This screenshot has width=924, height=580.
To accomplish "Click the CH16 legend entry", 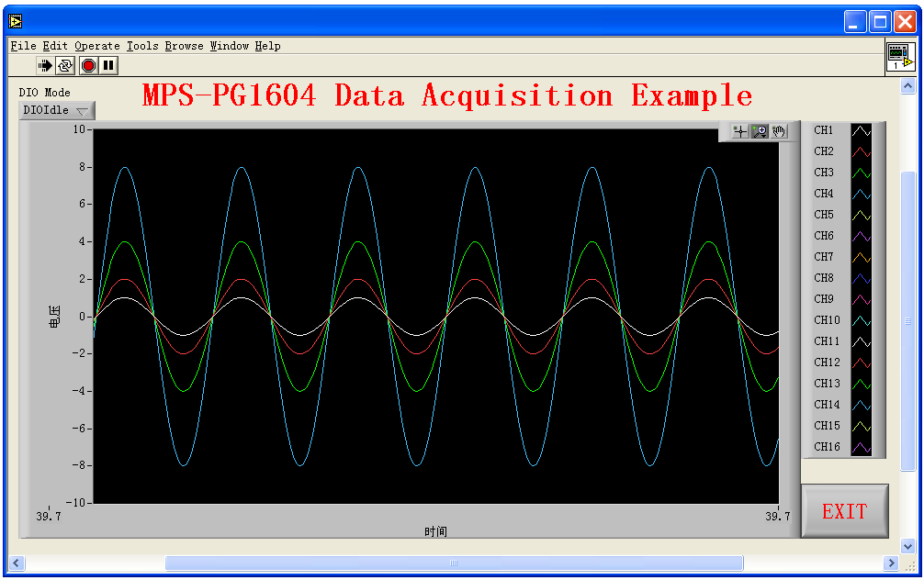I will pyautogui.click(x=828, y=447).
